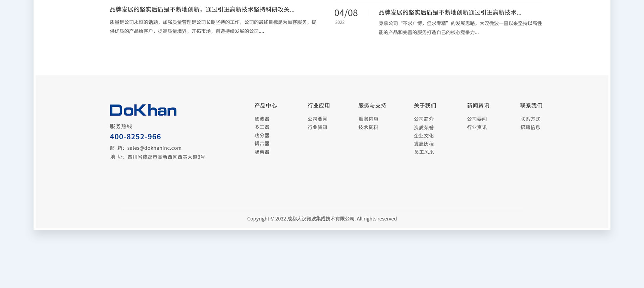Open the 隔离器 product link
This screenshot has width=644, height=288.
tap(262, 152)
